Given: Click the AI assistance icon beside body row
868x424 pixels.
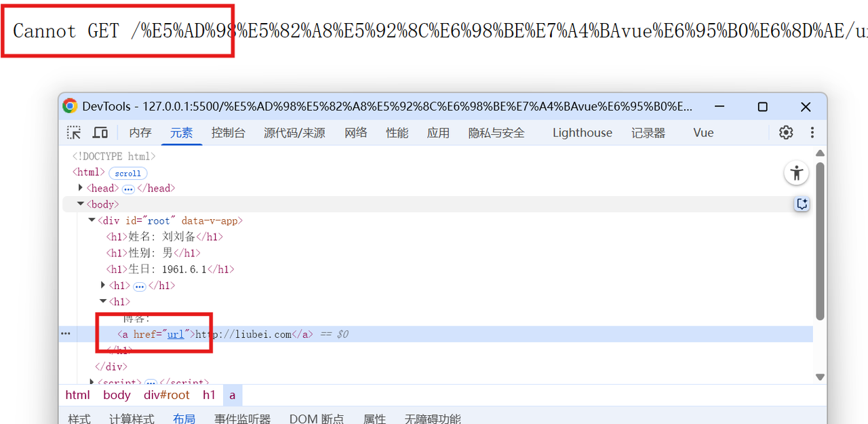Looking at the screenshot, I should (802, 204).
